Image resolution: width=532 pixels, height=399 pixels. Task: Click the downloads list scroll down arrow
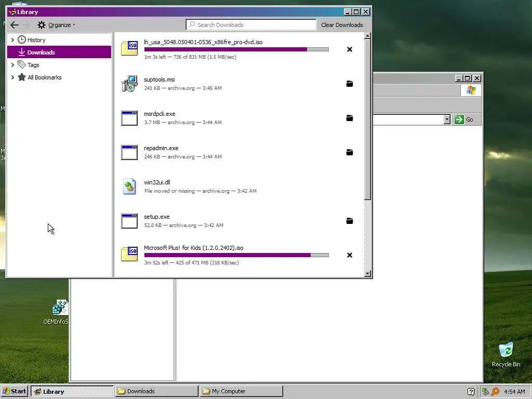pyautogui.click(x=367, y=273)
